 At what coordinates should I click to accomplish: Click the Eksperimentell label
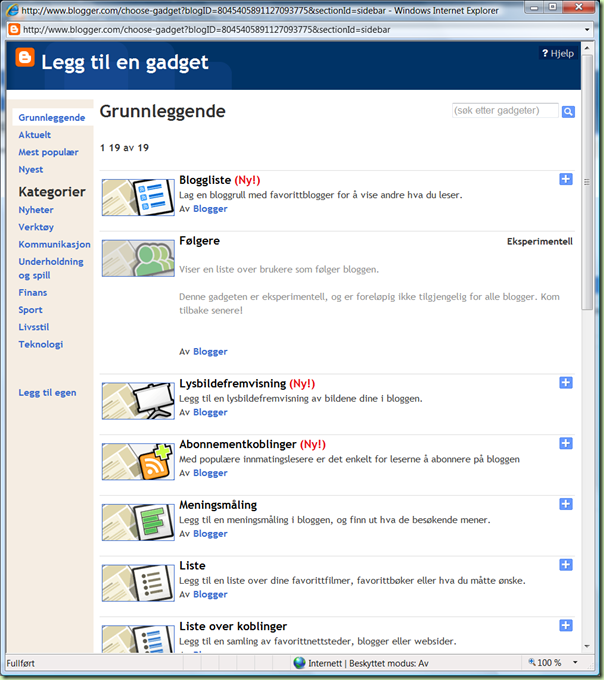coord(540,242)
